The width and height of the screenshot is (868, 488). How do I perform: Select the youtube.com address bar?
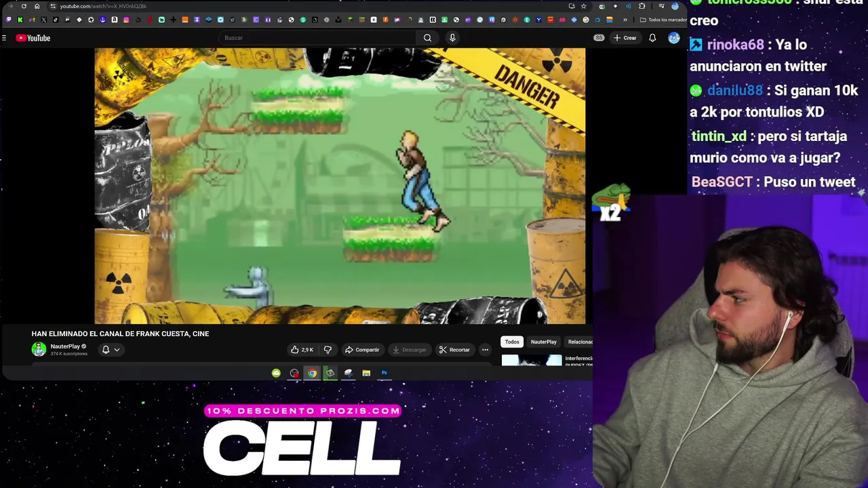pyautogui.click(x=305, y=6)
